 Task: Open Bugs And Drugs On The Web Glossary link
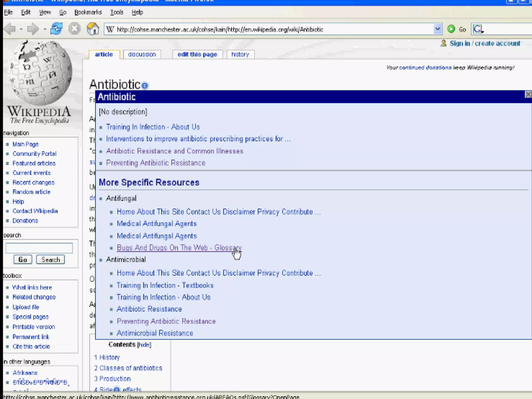point(179,248)
